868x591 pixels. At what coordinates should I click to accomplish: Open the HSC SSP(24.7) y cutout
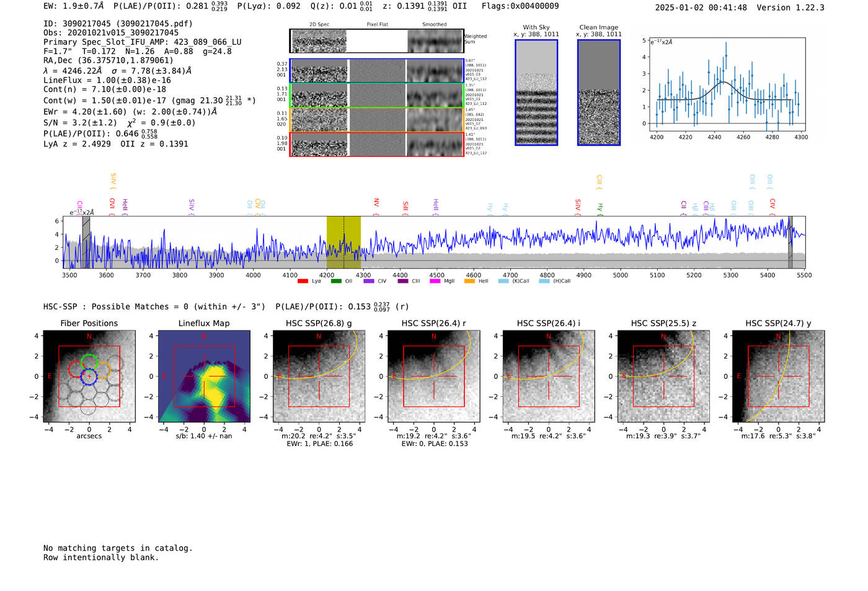tap(778, 376)
